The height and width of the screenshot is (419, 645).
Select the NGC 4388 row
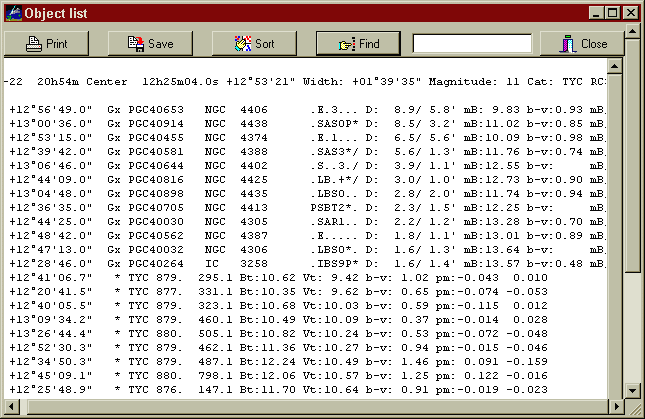coord(306,152)
